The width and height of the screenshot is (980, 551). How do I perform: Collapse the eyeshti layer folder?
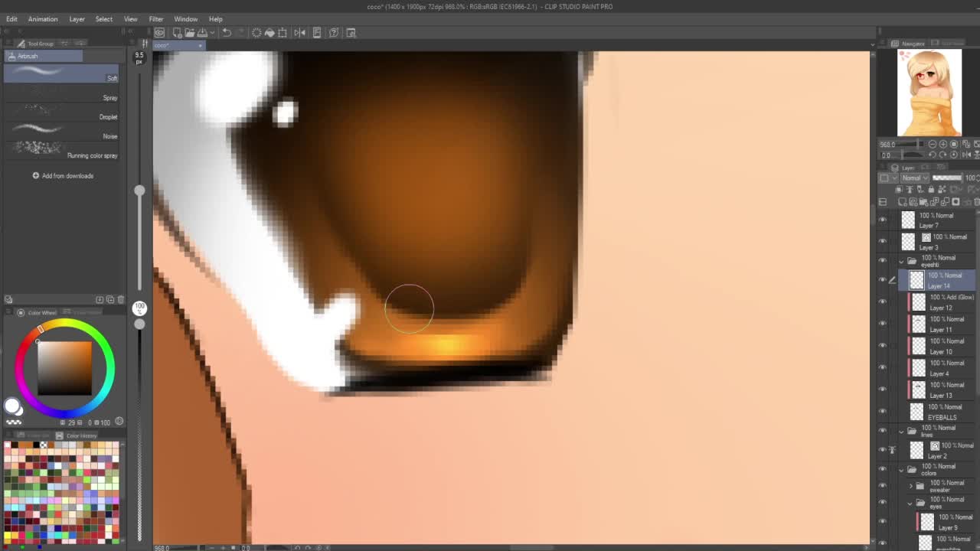point(901,261)
